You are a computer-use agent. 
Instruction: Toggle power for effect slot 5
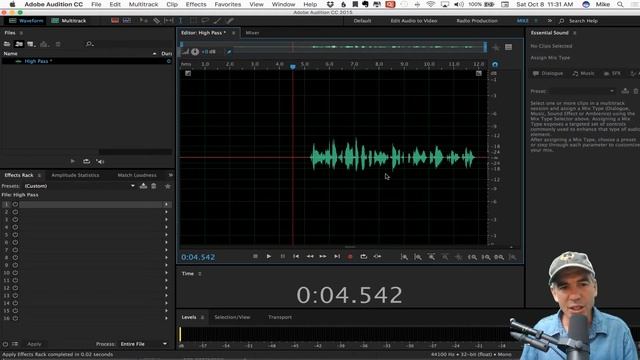pyautogui.click(x=15, y=235)
